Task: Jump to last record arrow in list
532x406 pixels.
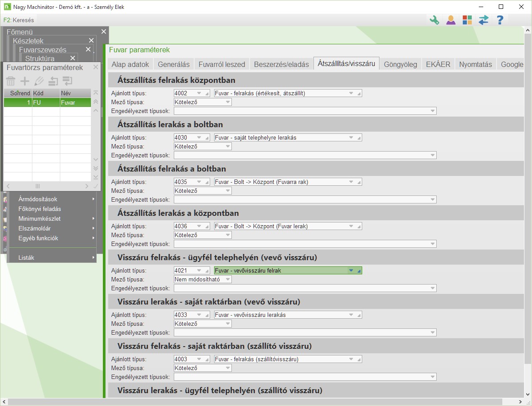Action: click(x=96, y=177)
